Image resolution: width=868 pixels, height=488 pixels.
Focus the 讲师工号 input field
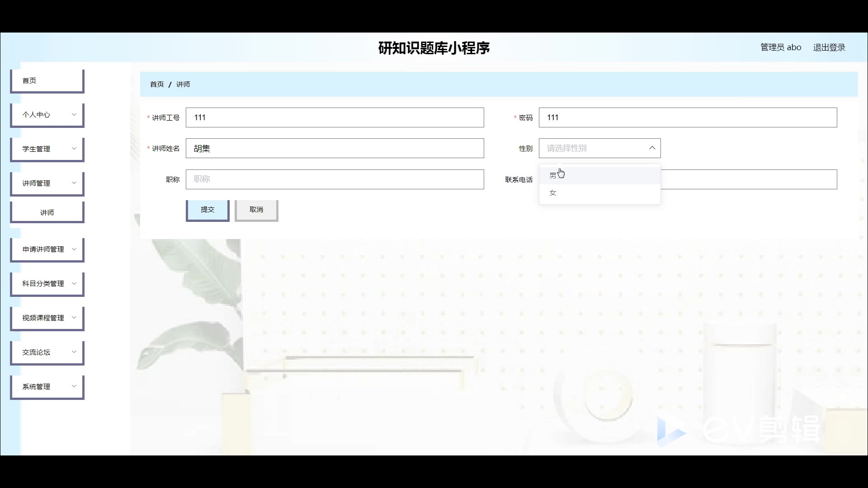pyautogui.click(x=335, y=117)
